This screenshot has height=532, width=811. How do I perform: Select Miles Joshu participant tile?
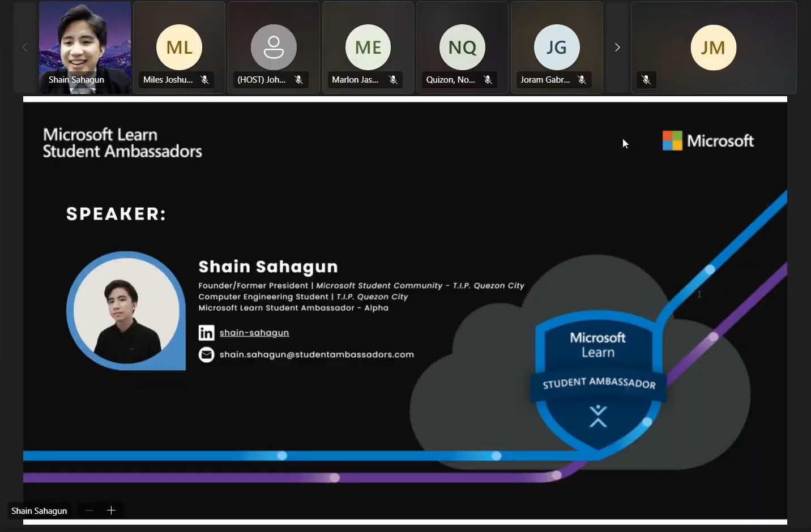(x=179, y=48)
